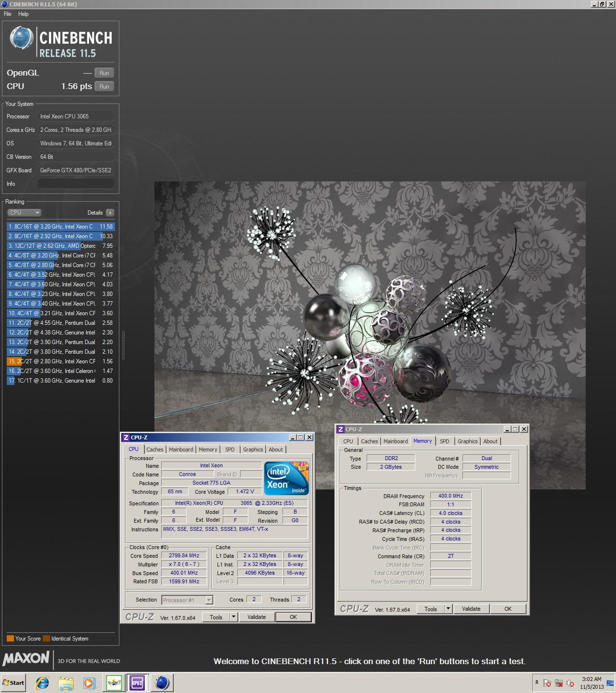616x693 pixels.
Task: Click the CPU-Z title bar icon in Memory window
Action: click(x=341, y=429)
